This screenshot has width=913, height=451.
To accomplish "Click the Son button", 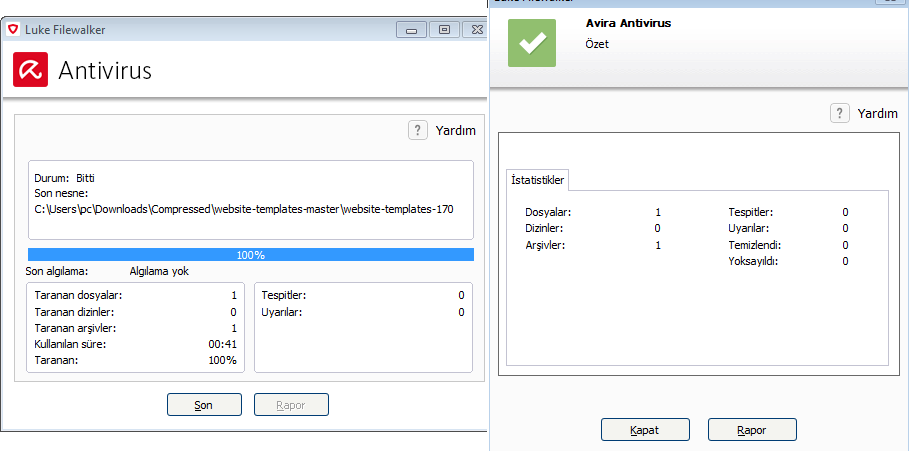I will [x=204, y=405].
